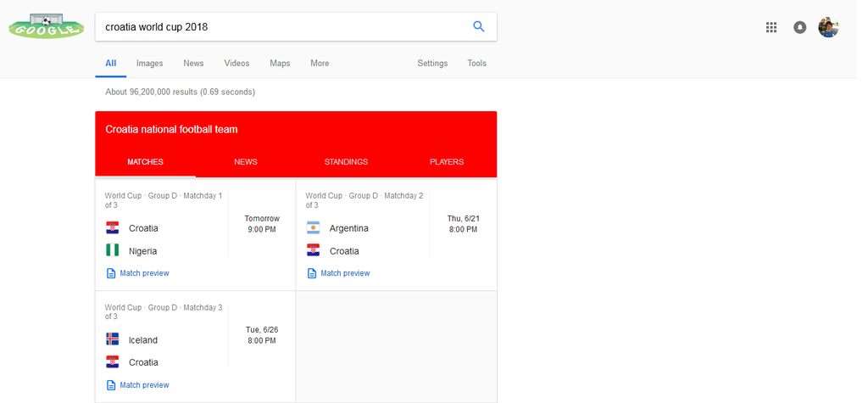Switch to the STANDINGS tab
Screen dimensions: 868x403
click(346, 162)
